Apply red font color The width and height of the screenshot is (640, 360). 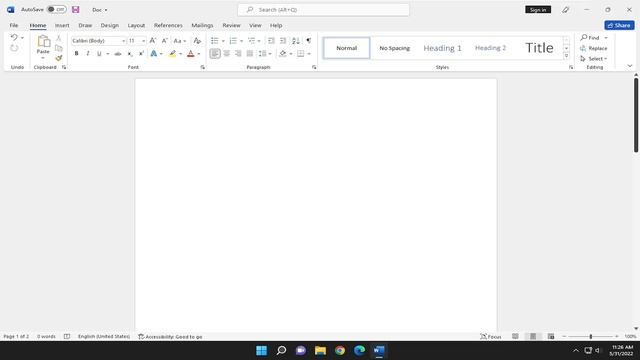[191, 53]
